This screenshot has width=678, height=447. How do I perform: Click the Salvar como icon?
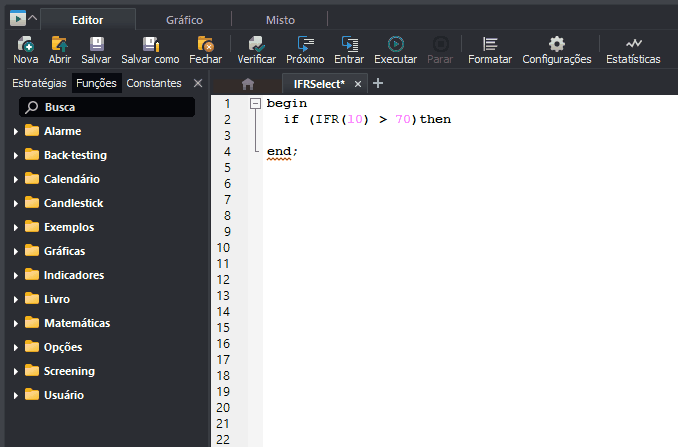[x=150, y=44]
